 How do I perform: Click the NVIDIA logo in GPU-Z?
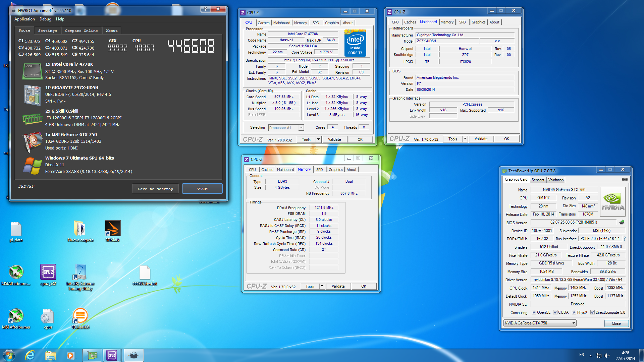tap(612, 201)
